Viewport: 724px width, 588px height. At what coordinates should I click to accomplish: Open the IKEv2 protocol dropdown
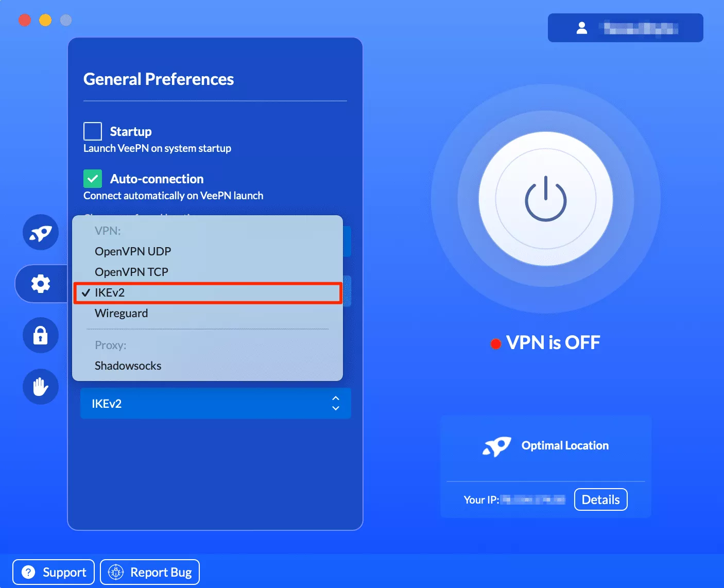point(216,403)
